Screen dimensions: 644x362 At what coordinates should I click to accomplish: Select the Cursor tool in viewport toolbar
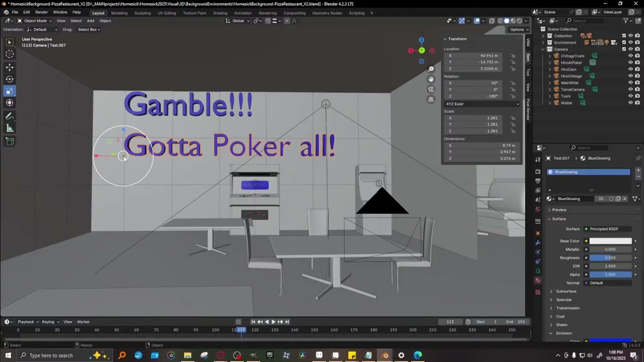pos(10,54)
